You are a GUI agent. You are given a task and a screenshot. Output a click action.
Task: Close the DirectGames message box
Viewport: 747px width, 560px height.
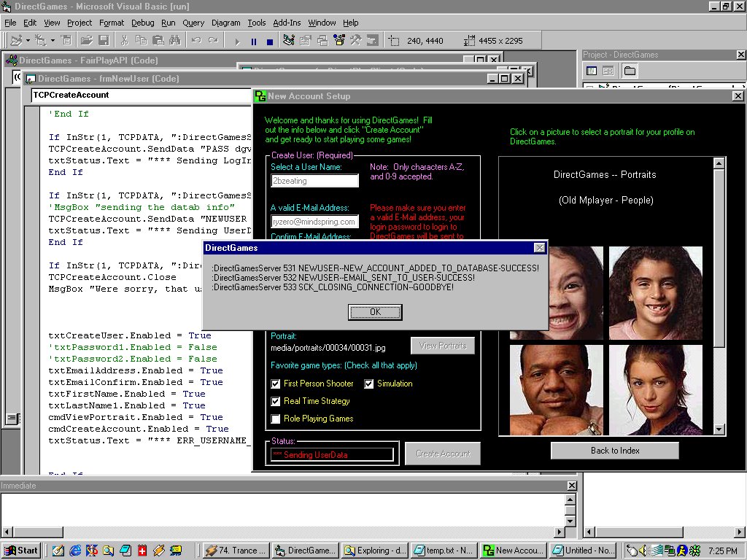click(x=539, y=248)
